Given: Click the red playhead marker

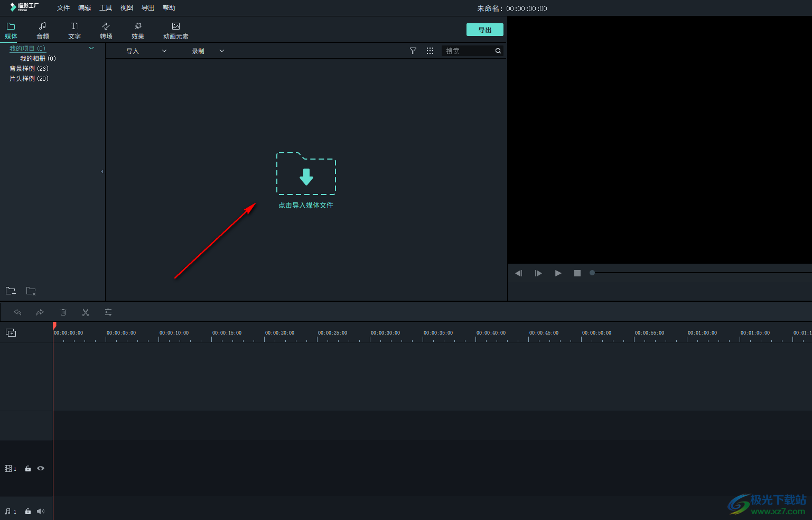Looking at the screenshot, I should pos(54,326).
